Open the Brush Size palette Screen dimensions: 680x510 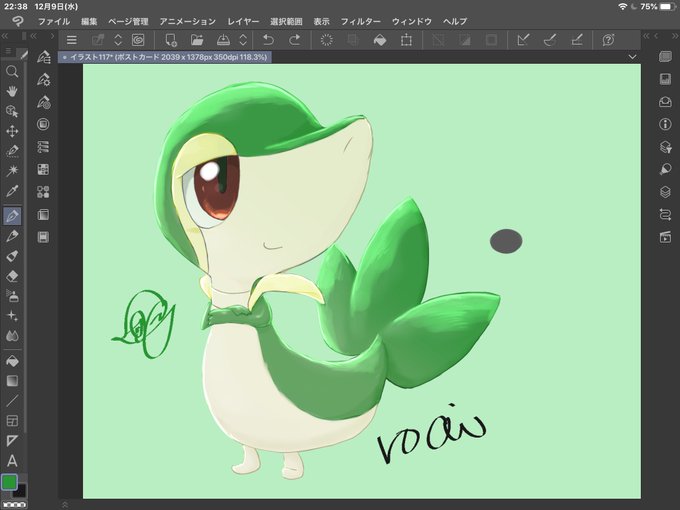[x=43, y=102]
